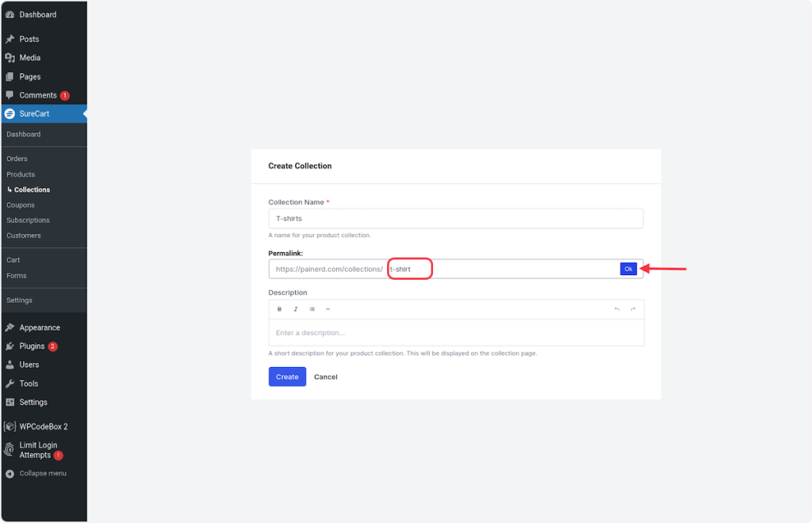Click the permalink slug field

[500, 269]
